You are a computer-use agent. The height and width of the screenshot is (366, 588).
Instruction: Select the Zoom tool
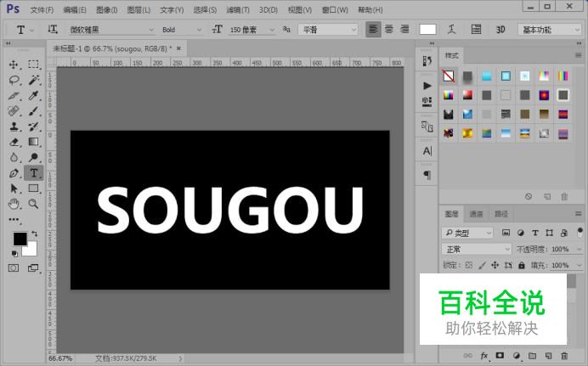33,204
